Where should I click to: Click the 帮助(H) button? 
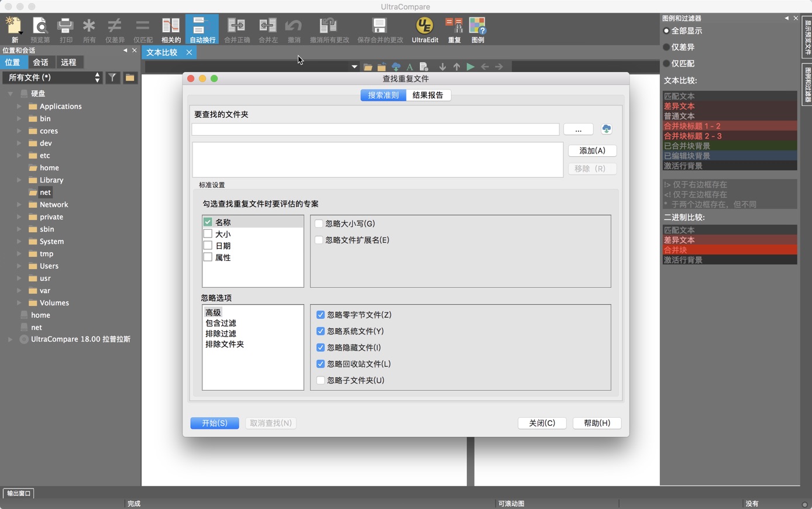[x=597, y=423]
